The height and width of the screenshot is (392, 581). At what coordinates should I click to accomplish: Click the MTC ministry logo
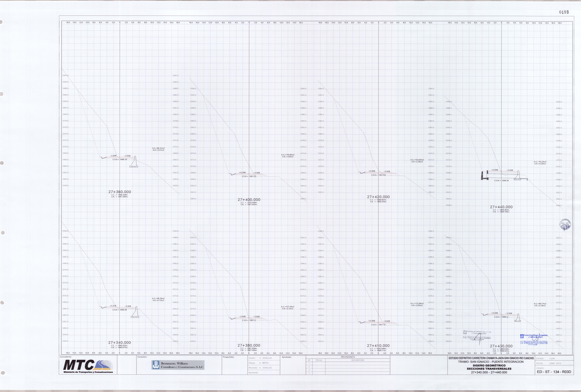click(88, 366)
